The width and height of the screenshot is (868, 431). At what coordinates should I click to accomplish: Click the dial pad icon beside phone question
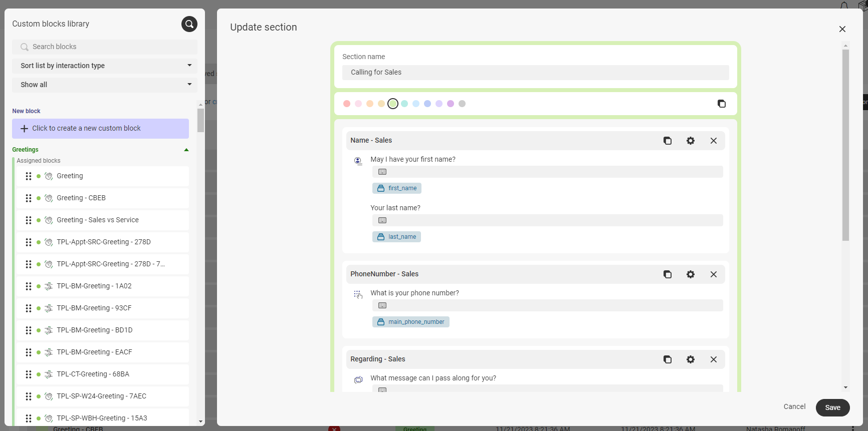(358, 294)
